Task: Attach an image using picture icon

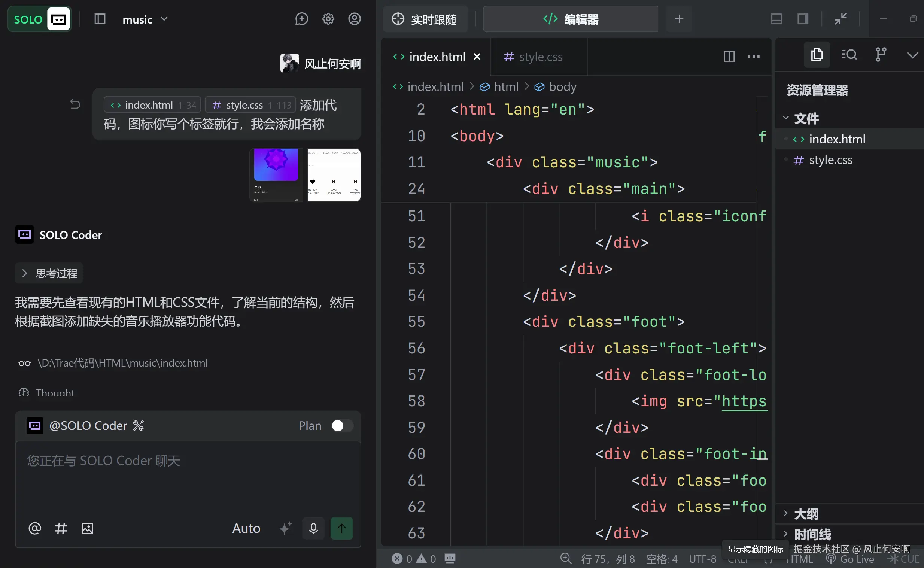Action: pos(88,528)
